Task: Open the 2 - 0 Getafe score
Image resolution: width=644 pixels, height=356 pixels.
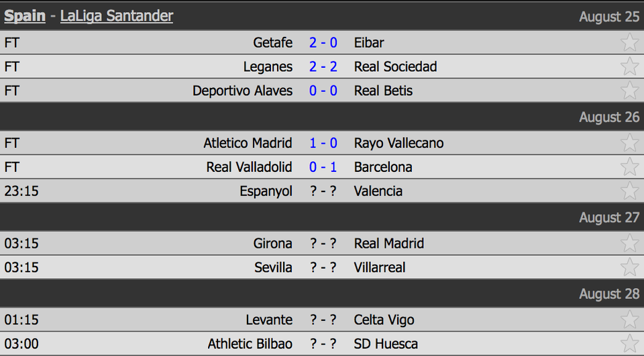Action: coord(323,42)
